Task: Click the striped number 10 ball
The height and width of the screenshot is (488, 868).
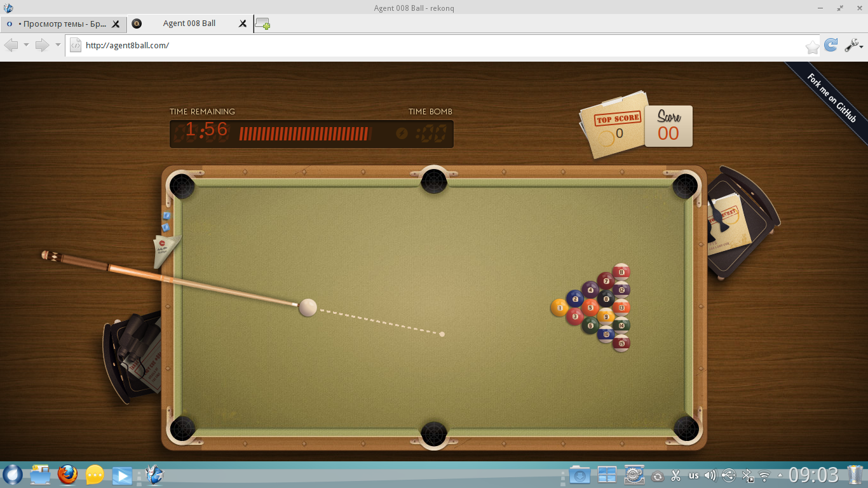Action: (606, 334)
